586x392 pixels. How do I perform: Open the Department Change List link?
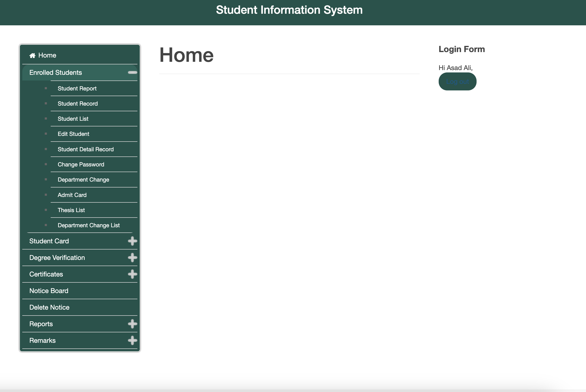pos(94,225)
